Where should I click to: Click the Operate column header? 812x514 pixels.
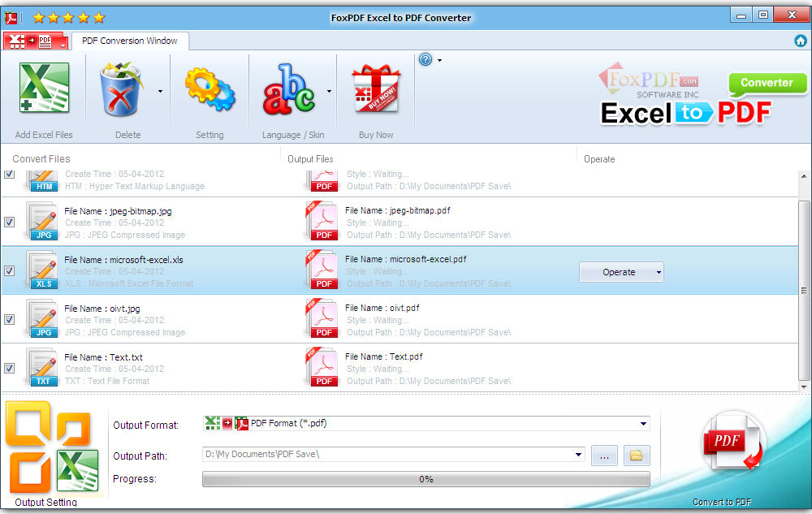pos(599,159)
